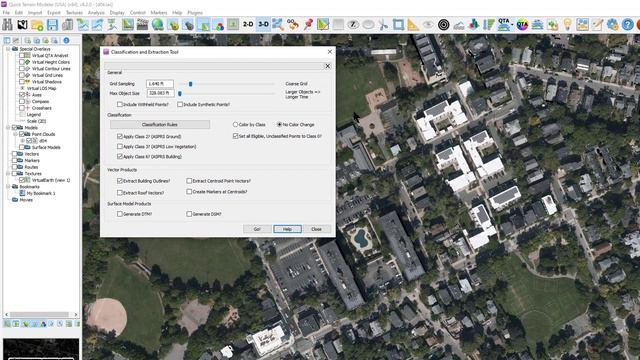
Task: Open the gear settings icon
Action: tap(612, 25)
